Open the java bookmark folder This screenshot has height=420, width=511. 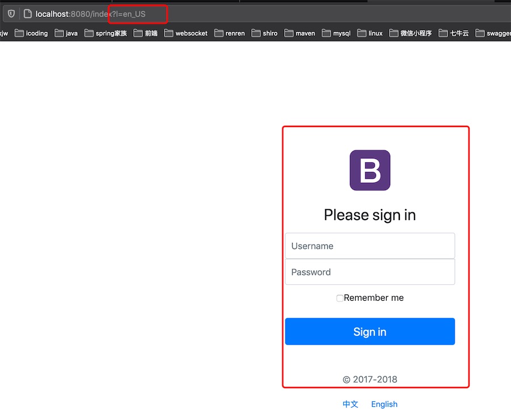point(66,33)
